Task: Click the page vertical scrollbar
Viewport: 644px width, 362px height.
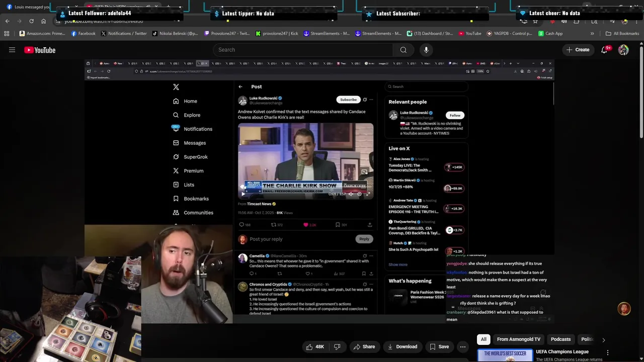Action: coord(641,93)
